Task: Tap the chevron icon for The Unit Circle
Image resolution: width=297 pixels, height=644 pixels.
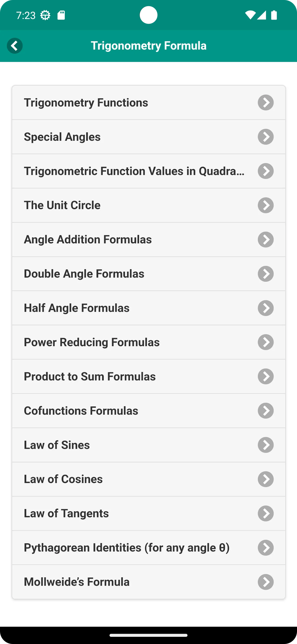Action: [265, 205]
